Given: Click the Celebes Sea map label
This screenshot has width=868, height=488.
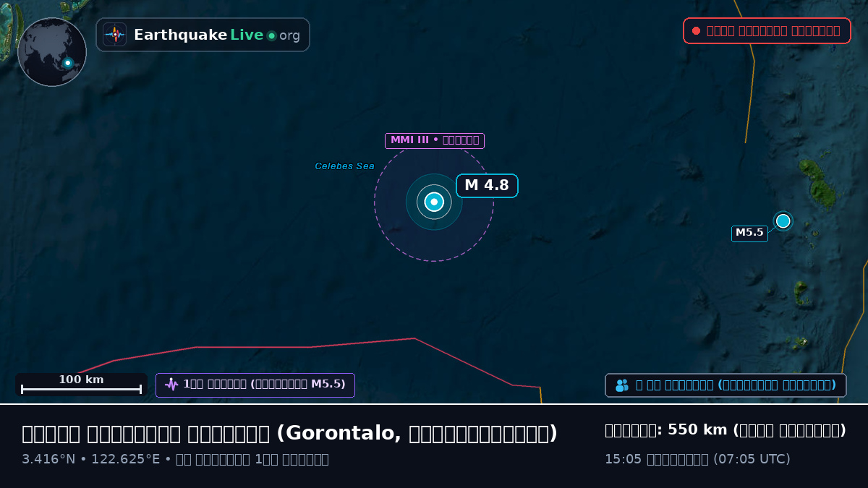Looking at the screenshot, I should (x=344, y=166).
